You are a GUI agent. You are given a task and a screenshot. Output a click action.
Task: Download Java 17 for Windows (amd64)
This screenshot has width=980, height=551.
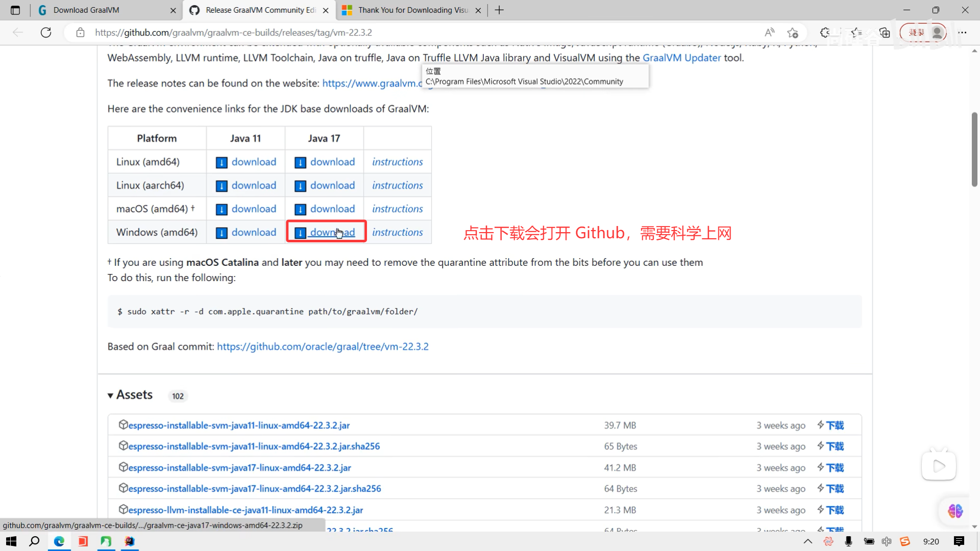pos(332,233)
